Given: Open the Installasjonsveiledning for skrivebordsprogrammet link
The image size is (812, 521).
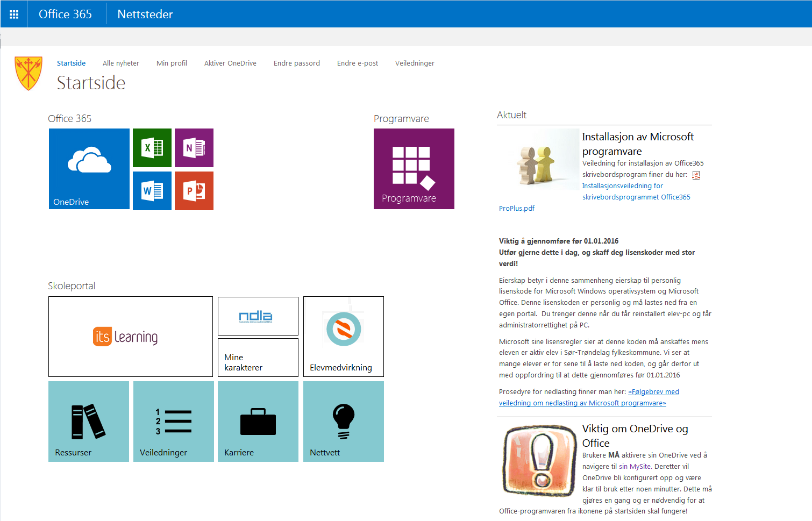Looking at the screenshot, I should pyautogui.click(x=636, y=191).
